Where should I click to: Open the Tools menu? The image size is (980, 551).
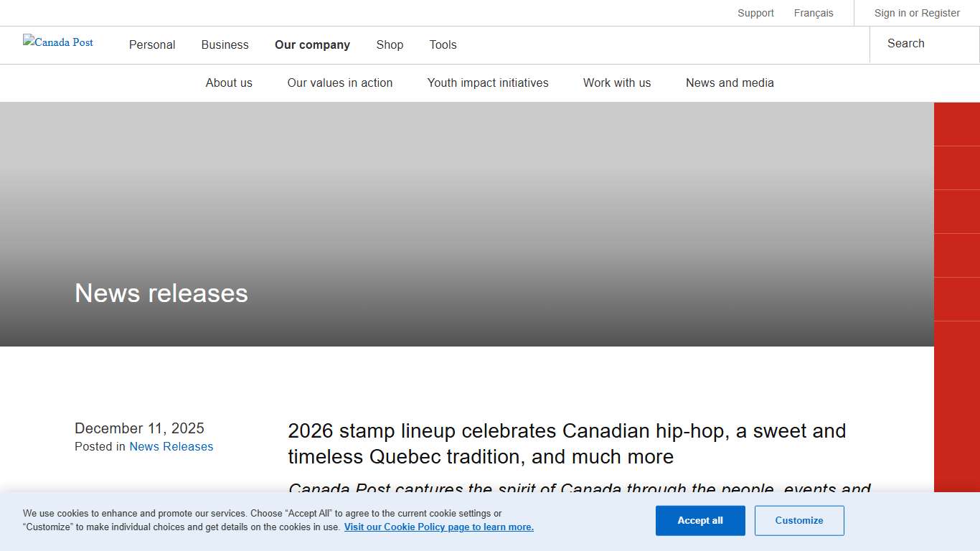(x=443, y=44)
